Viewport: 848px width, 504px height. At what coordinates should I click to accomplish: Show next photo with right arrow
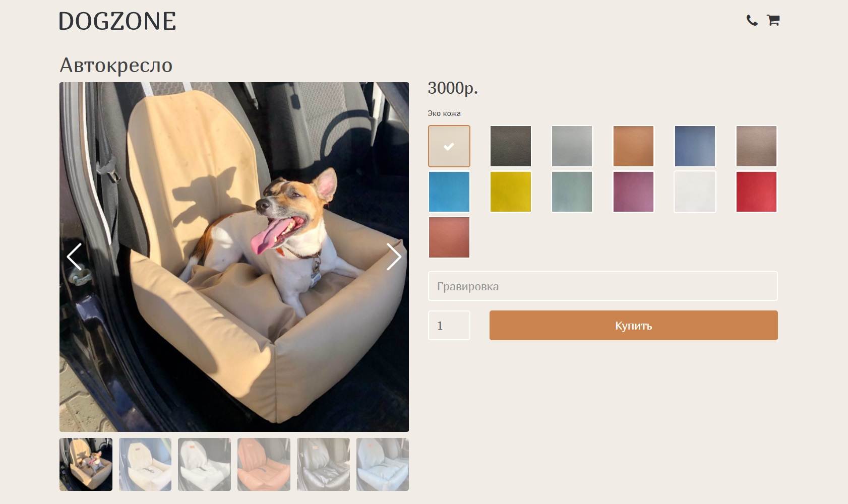[394, 257]
